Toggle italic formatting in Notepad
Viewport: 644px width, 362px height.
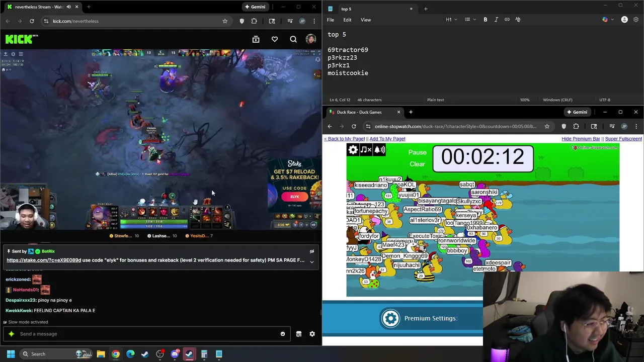click(x=496, y=20)
